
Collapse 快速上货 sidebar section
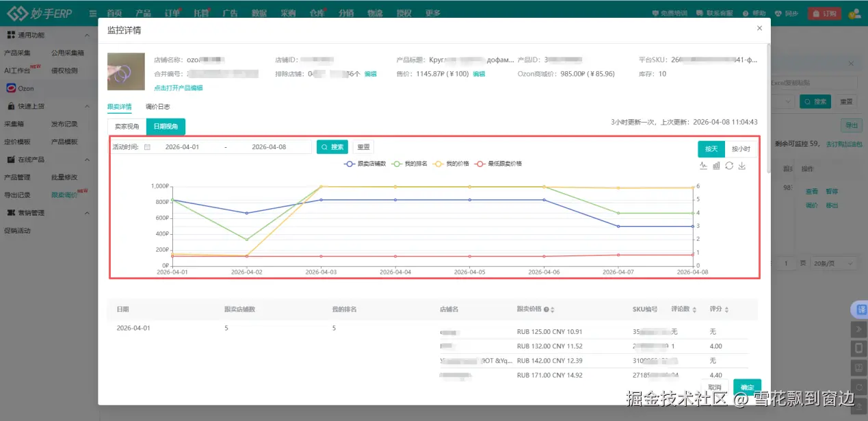87,106
